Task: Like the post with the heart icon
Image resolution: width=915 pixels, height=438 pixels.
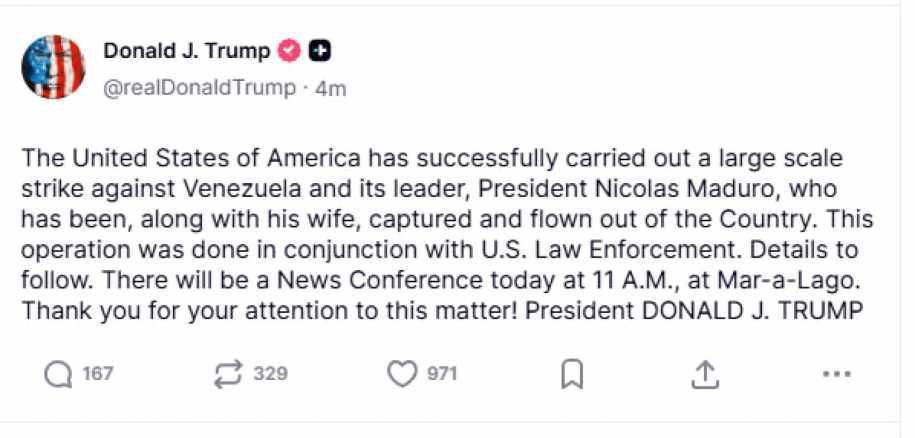Action: (x=401, y=374)
